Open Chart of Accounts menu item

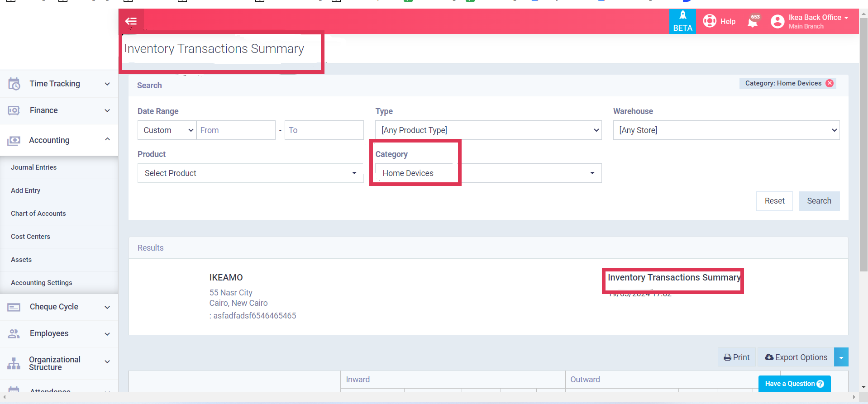click(x=38, y=214)
